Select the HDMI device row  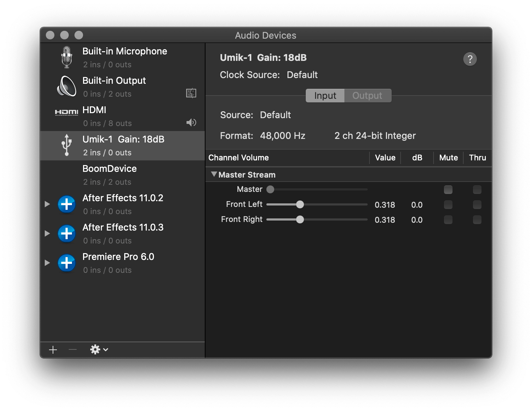123,116
